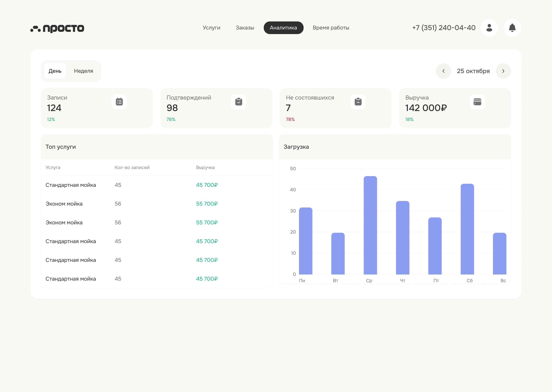
Task: Click the Просто logo
Action: tap(57, 29)
